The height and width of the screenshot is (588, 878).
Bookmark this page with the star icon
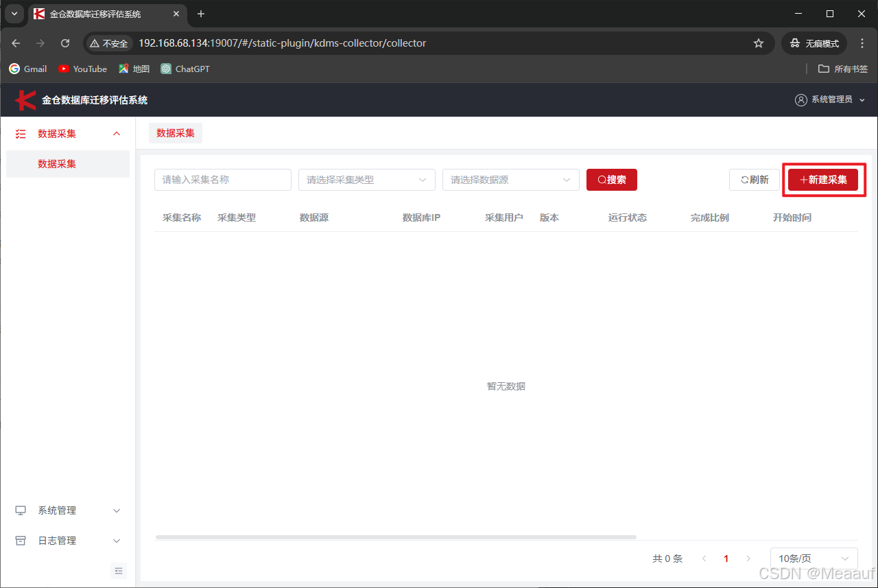pos(759,43)
